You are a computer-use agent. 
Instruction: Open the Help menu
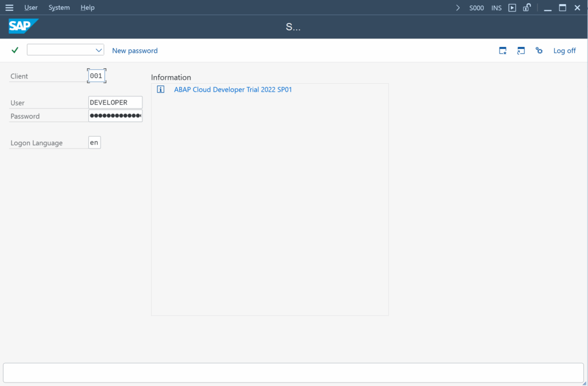click(87, 7)
